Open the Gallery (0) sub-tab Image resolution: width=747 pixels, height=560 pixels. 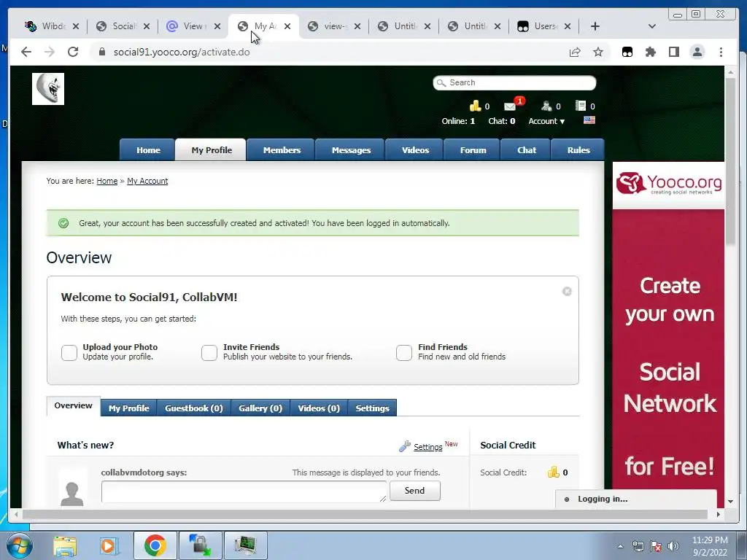tap(260, 408)
